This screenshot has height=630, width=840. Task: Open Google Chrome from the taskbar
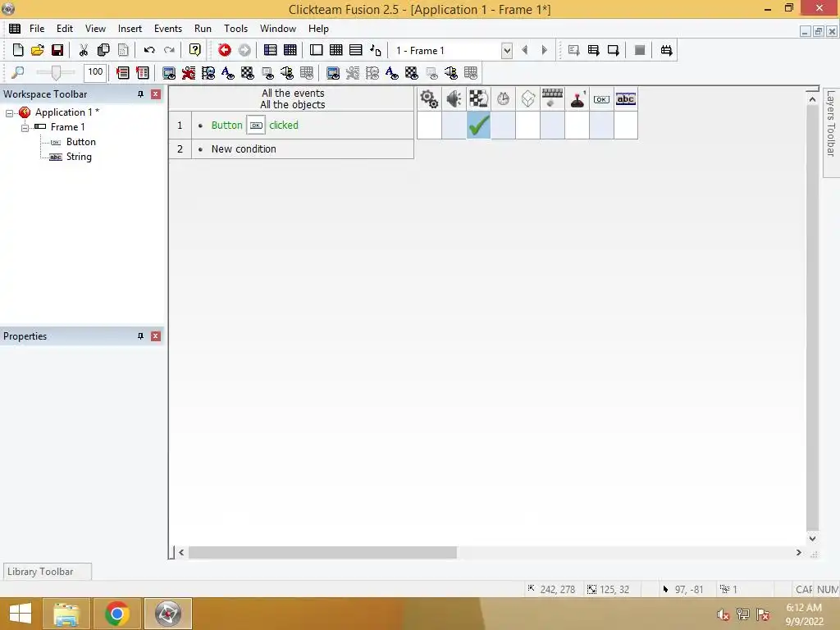117,614
